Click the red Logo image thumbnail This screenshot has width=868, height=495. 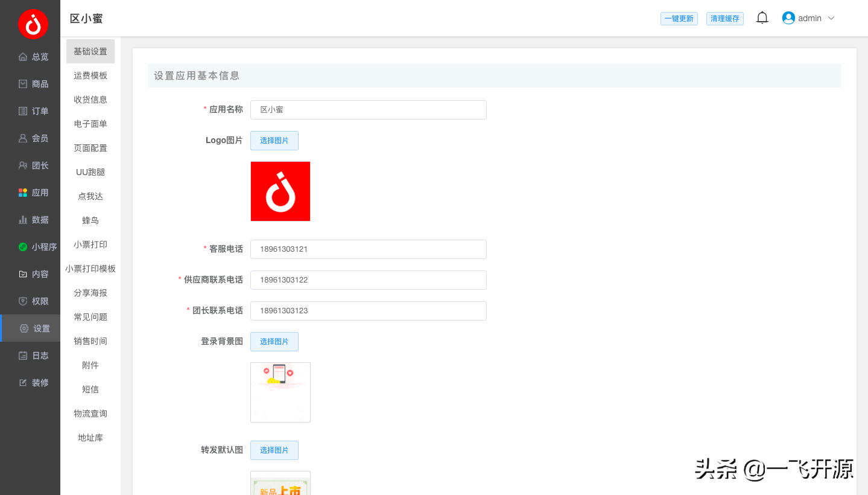(x=280, y=191)
